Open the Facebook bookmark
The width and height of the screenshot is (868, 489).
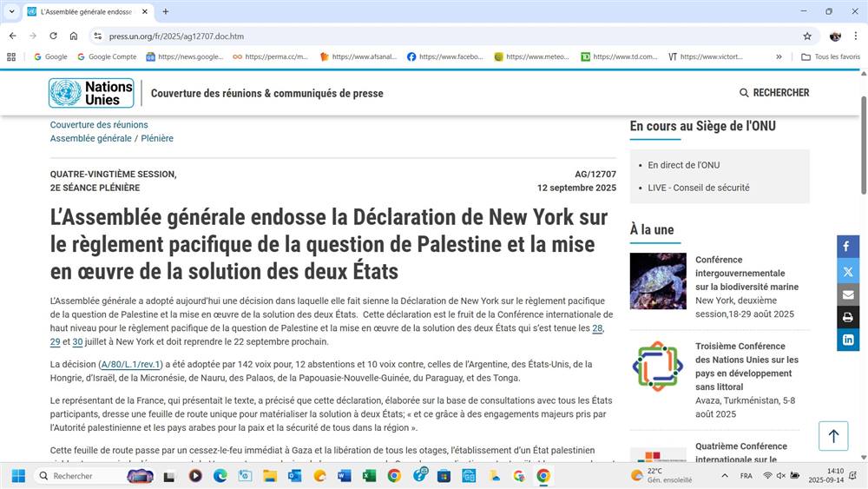coord(445,56)
